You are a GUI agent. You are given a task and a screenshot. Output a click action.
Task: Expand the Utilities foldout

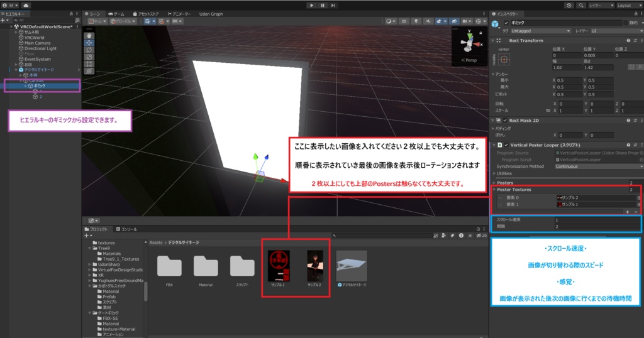click(x=494, y=173)
